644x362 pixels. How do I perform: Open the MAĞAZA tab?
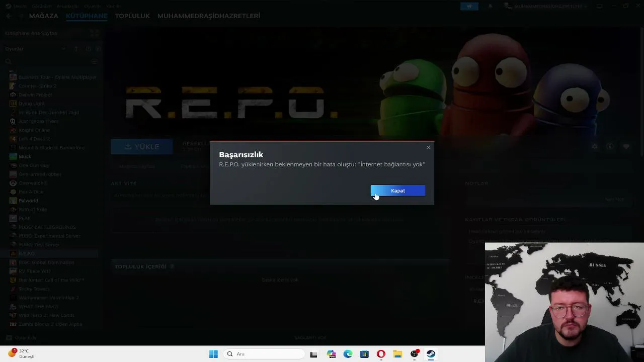(x=44, y=16)
